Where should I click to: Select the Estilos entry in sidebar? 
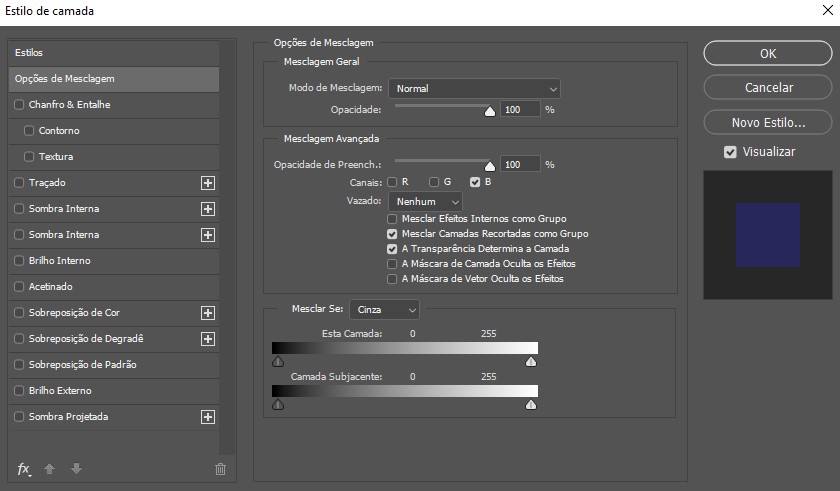[x=114, y=52]
